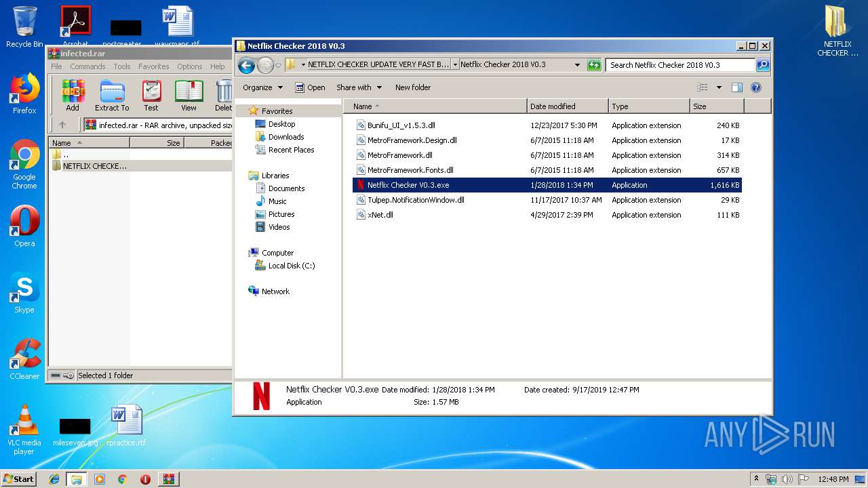868x488 pixels.
Task: Show hidden system tray icons arrow
Action: [756, 479]
